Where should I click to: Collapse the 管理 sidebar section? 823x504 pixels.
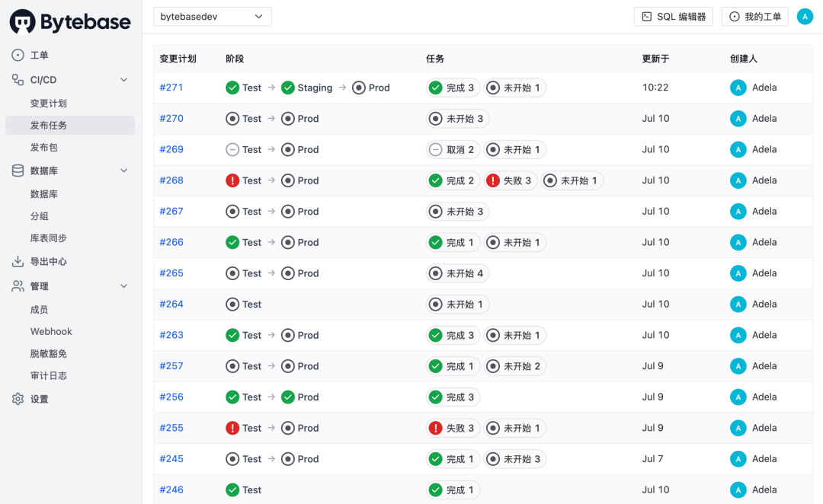(124, 286)
